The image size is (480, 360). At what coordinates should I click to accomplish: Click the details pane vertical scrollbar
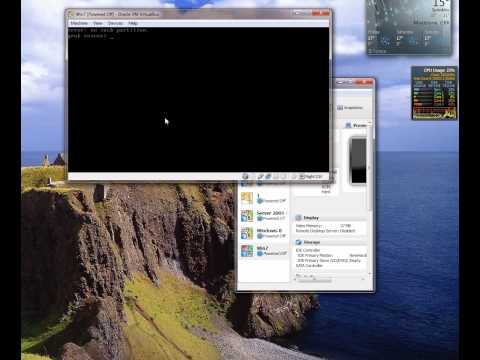[x=370, y=167]
